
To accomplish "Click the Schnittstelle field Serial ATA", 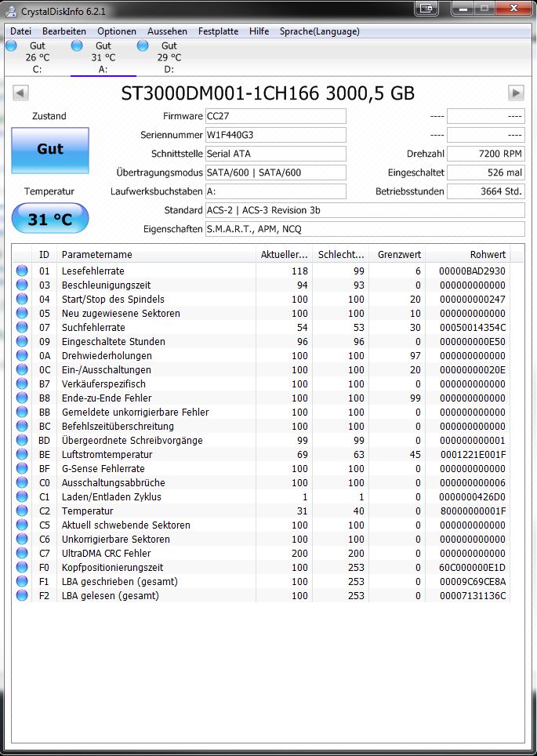I will coord(276,154).
